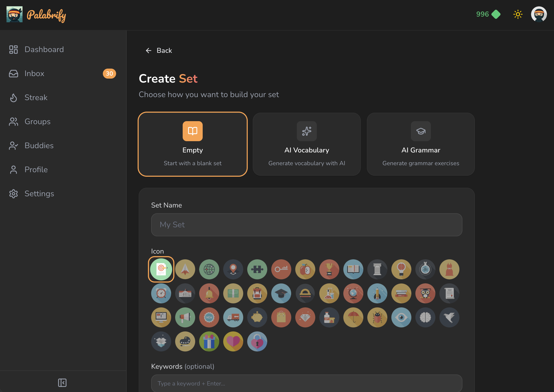
Task: Click the 996 gems balance
Action: click(x=488, y=14)
